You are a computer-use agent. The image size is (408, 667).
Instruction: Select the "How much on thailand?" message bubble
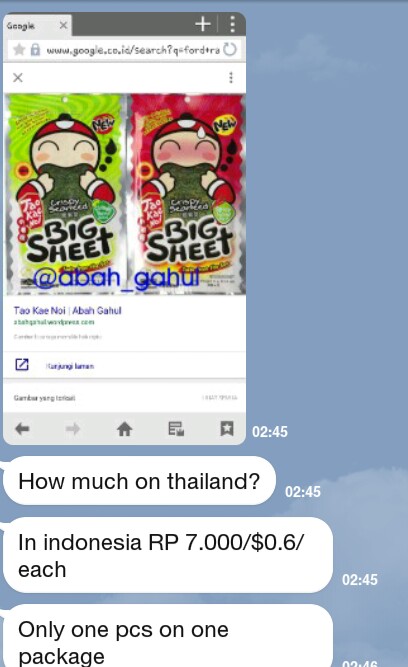pos(139,481)
